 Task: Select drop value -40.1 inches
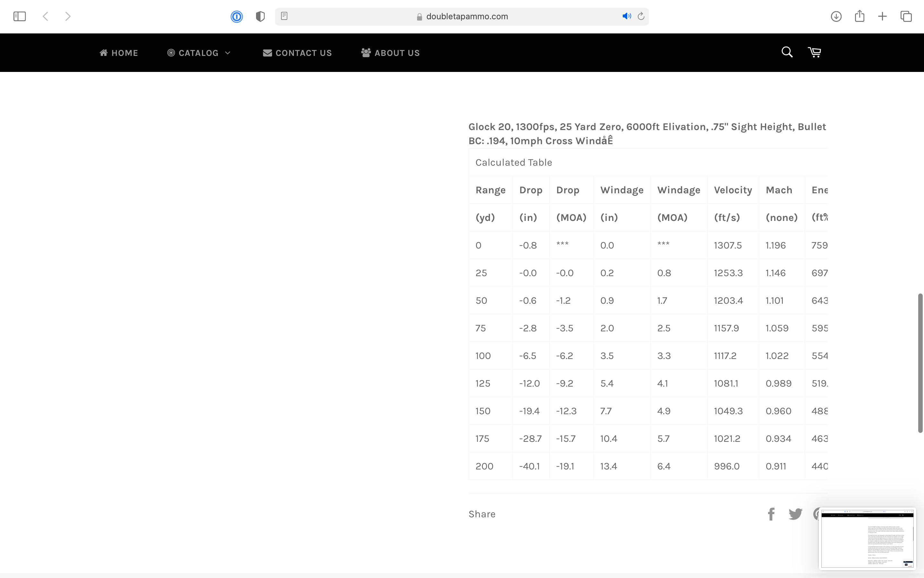click(x=529, y=466)
